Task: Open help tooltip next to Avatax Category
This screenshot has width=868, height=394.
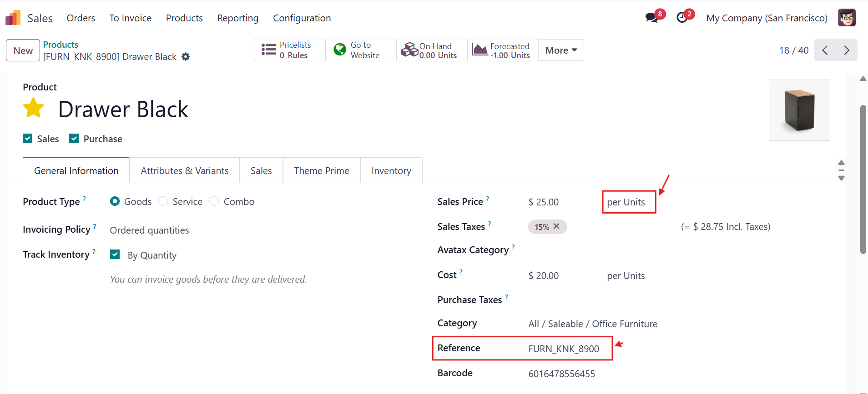Action: 513,247
